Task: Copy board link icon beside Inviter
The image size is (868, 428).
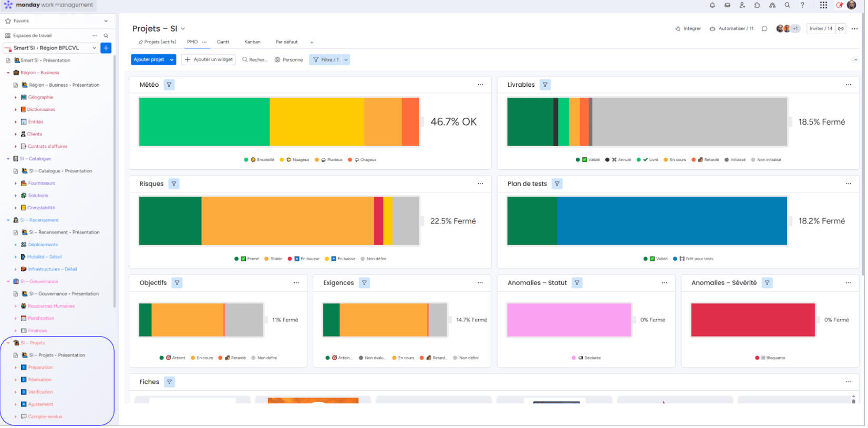Action: (x=841, y=29)
